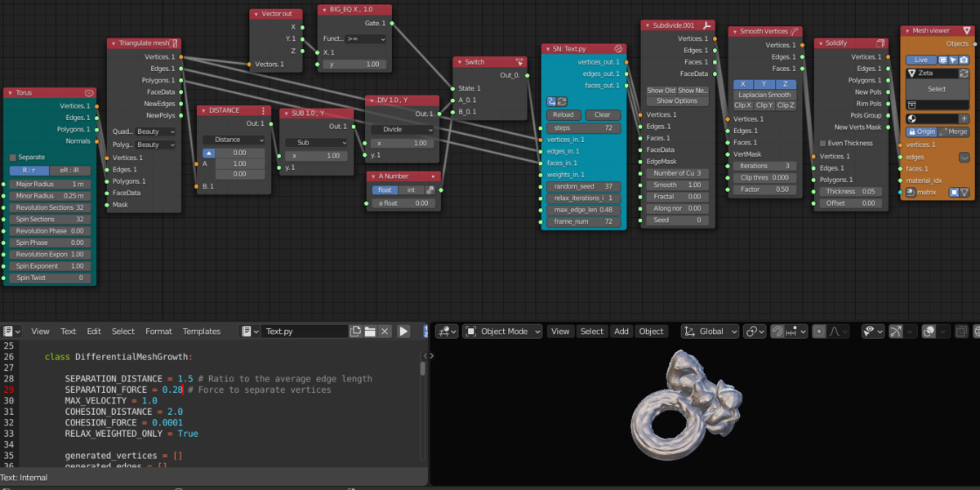980x490 pixels.
Task: Click the options icon on the DISTANCE node
Action: [x=263, y=110]
